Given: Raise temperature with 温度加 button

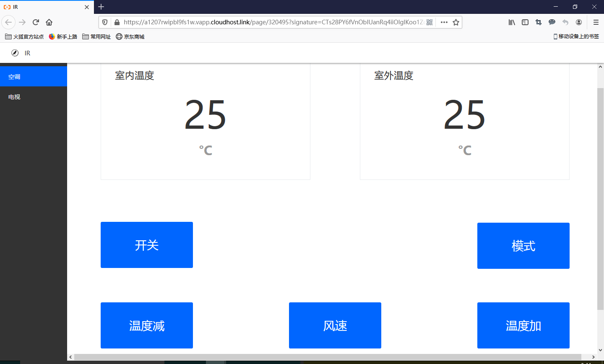Looking at the screenshot, I should click(x=523, y=325).
